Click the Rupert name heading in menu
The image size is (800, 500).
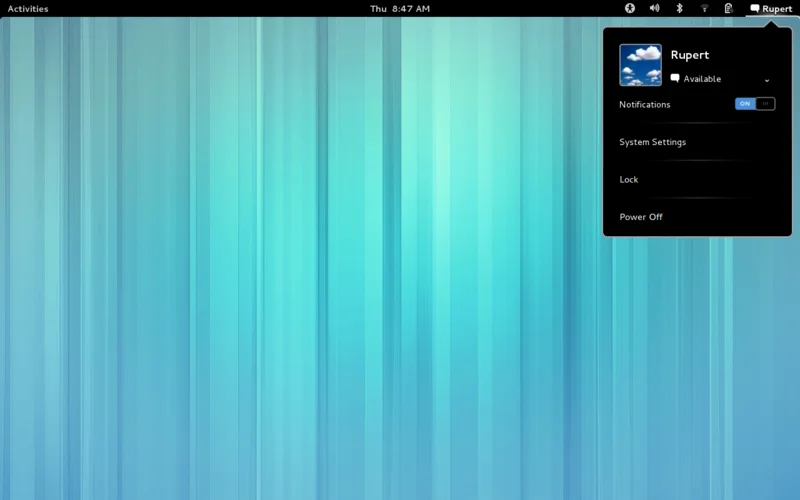click(x=689, y=55)
